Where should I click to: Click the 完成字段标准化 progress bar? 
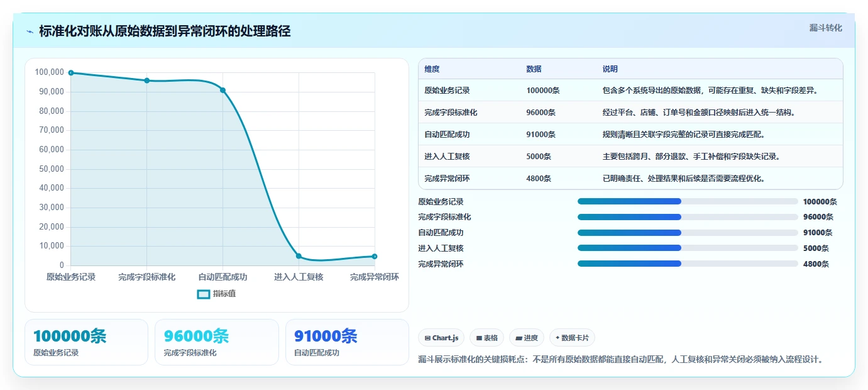click(688, 217)
